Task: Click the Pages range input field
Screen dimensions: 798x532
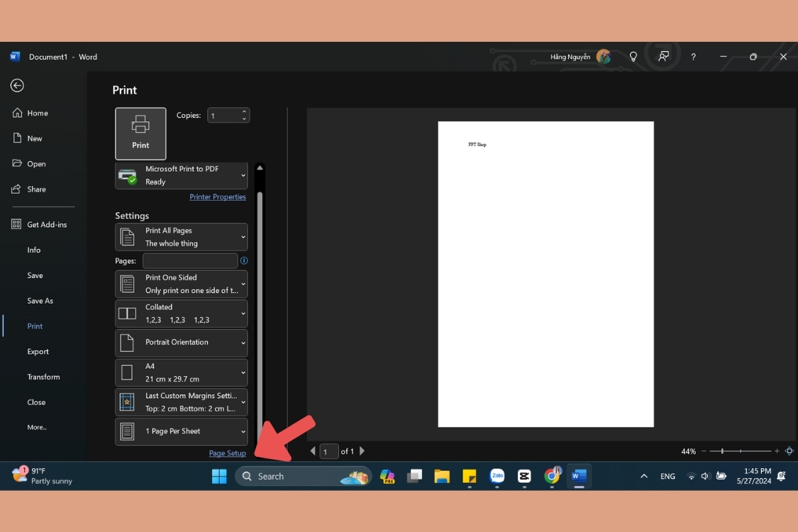Action: (190, 260)
